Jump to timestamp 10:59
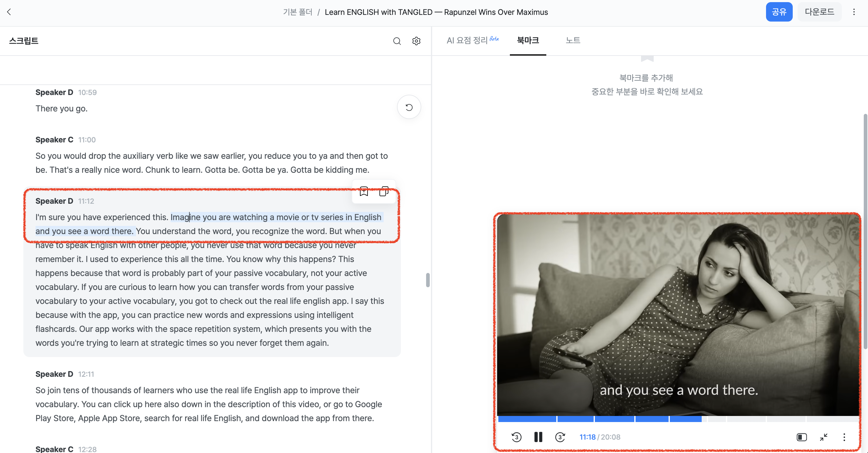This screenshot has height=453, width=868. coord(87,92)
